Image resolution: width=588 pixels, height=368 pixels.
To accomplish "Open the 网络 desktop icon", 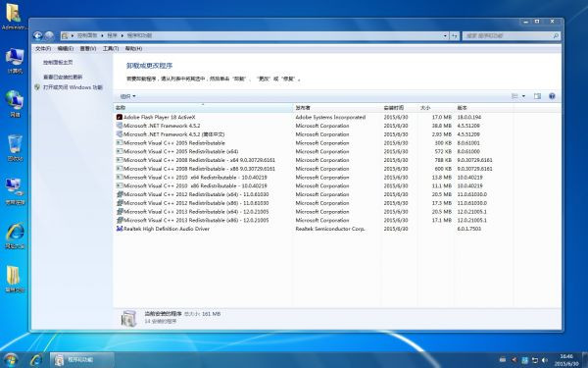I will click(x=15, y=104).
